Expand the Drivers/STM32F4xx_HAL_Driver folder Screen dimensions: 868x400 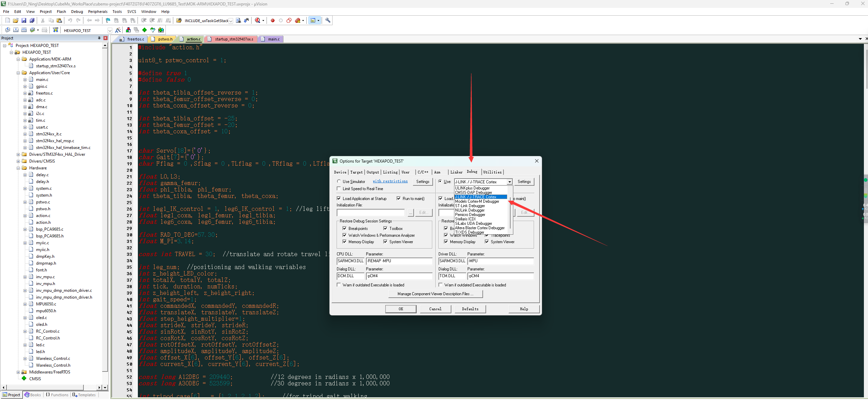[18, 154]
